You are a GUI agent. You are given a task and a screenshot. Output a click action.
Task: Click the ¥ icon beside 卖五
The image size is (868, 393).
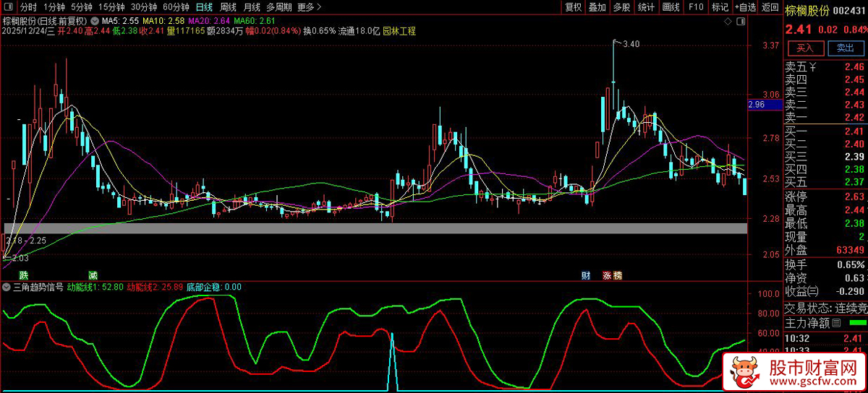tap(813, 68)
